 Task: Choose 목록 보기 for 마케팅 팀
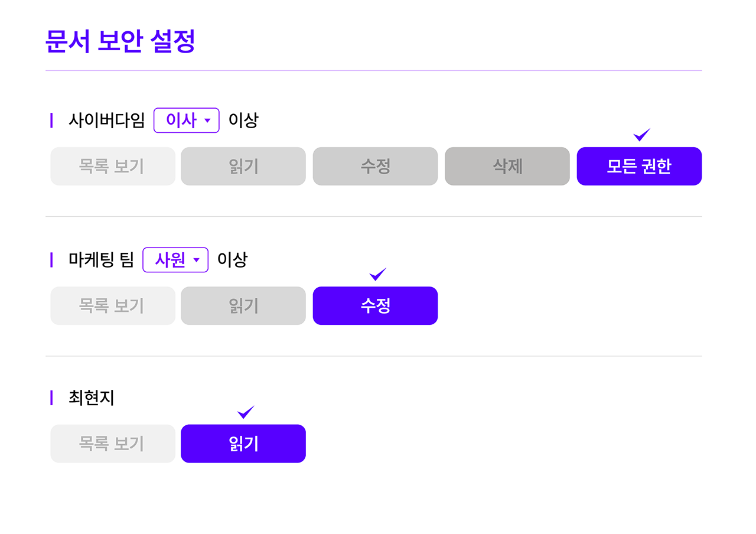point(112,306)
